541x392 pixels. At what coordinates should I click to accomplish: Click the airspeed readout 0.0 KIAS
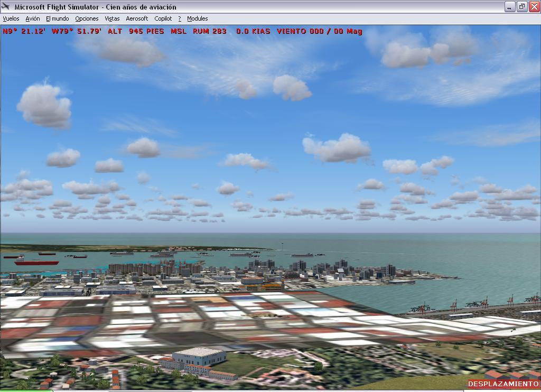pos(253,31)
